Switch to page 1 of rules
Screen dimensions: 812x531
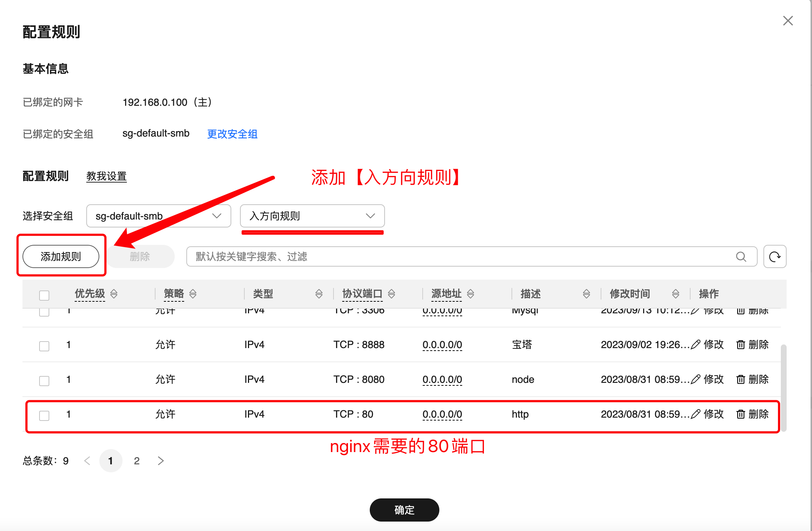click(x=111, y=461)
